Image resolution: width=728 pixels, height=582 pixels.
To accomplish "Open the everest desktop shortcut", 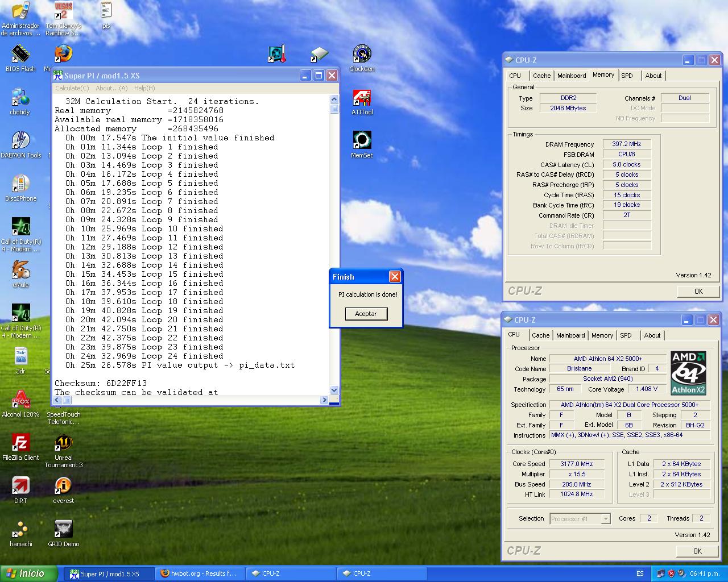I will 63,490.
